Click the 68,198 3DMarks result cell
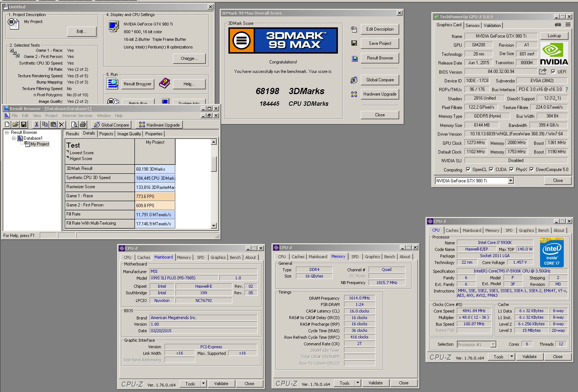The image size is (578, 392). (x=155, y=169)
